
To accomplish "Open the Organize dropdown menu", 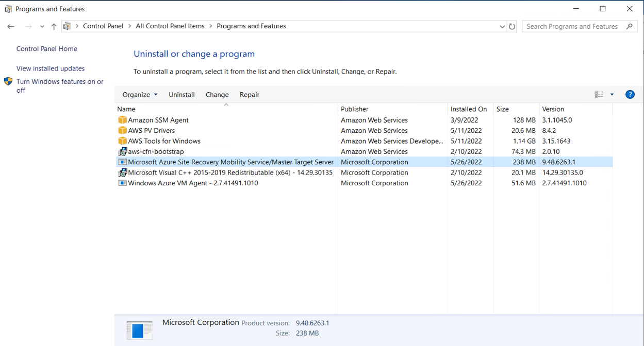I will pos(140,95).
